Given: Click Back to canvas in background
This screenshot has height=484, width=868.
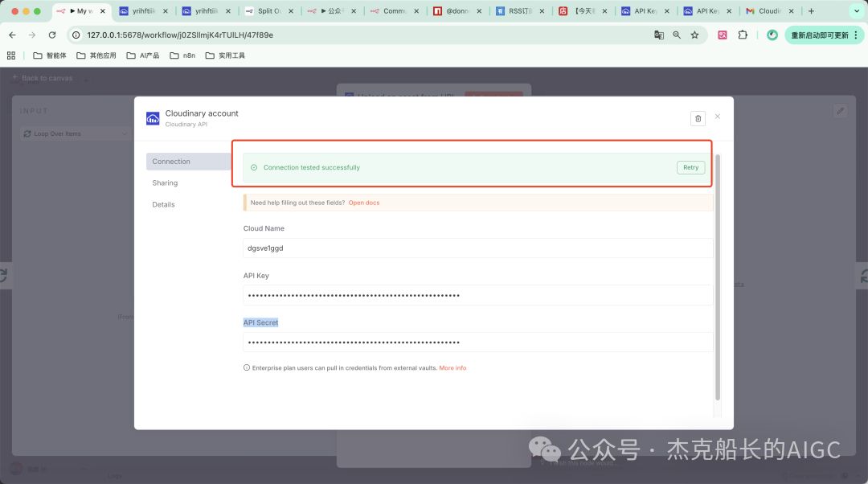Looking at the screenshot, I should pos(43,78).
